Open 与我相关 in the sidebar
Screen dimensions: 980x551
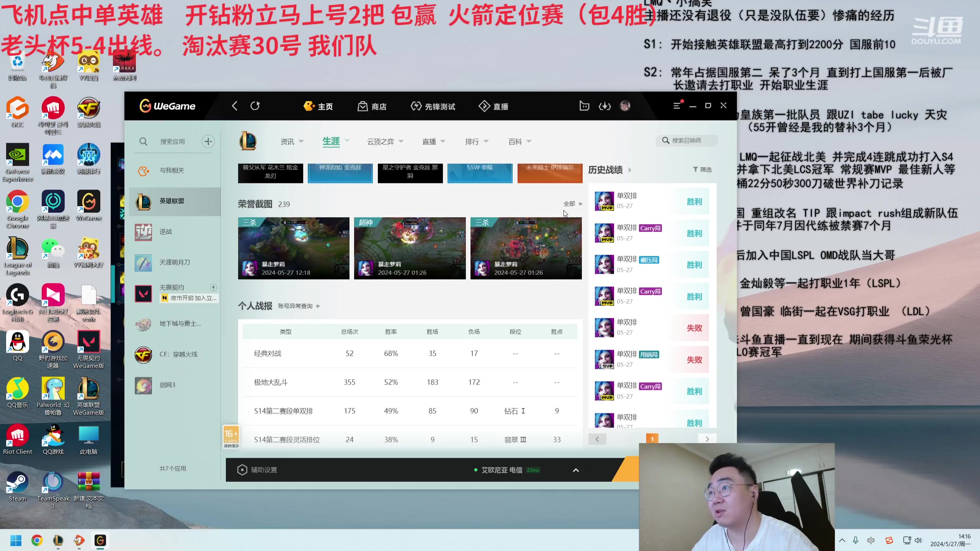175,170
